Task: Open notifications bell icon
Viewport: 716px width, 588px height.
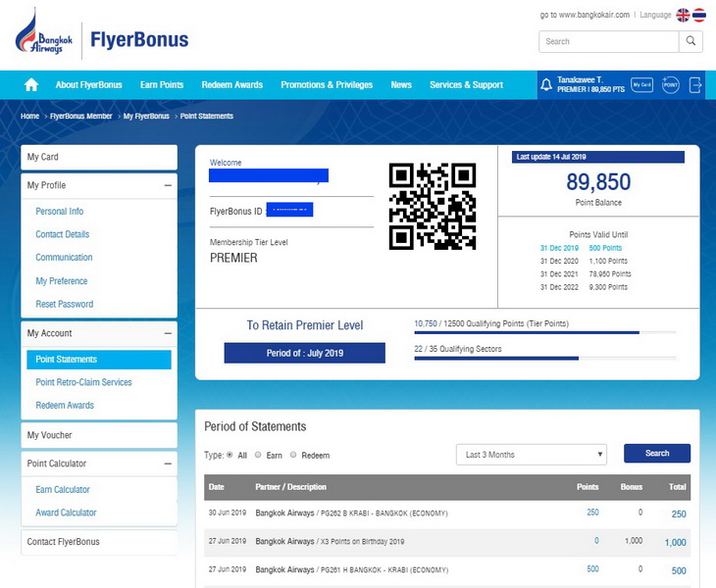Action: tap(546, 85)
